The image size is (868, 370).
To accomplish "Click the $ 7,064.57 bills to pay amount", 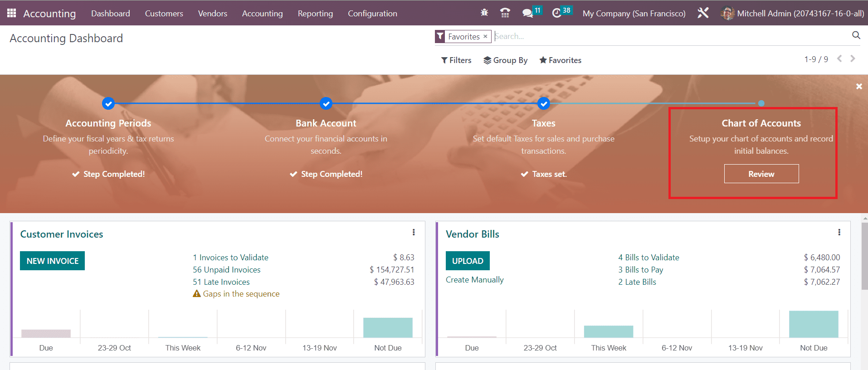I will click(x=822, y=270).
